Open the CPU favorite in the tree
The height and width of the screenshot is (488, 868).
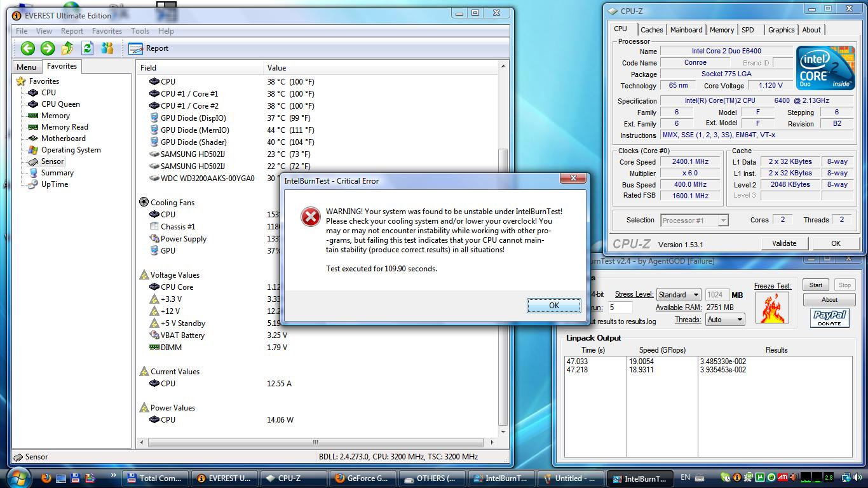(x=42, y=93)
